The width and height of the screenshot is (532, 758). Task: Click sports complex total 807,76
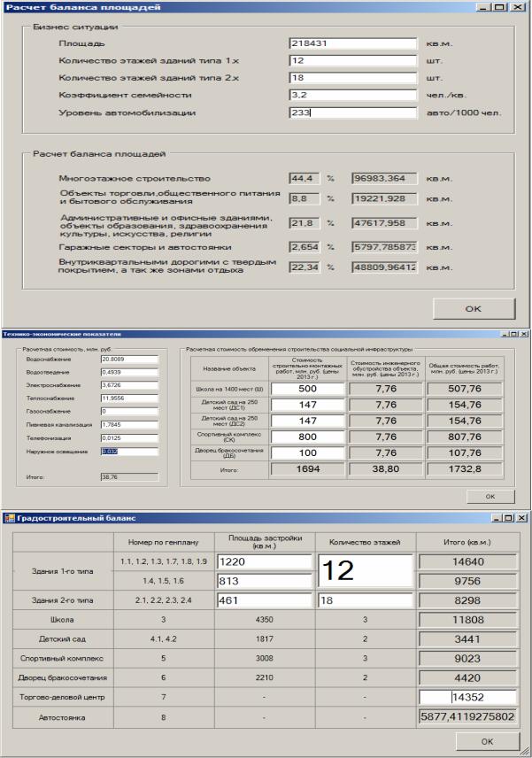click(465, 437)
